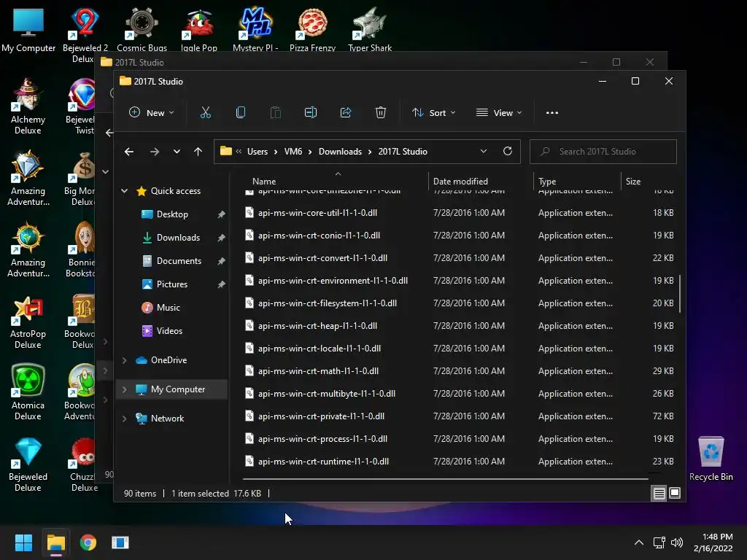
Task: Open the New item dropdown
Action: 152,113
